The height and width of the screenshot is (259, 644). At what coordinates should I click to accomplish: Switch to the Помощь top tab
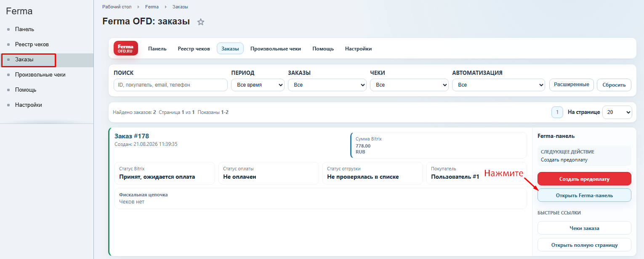(323, 49)
